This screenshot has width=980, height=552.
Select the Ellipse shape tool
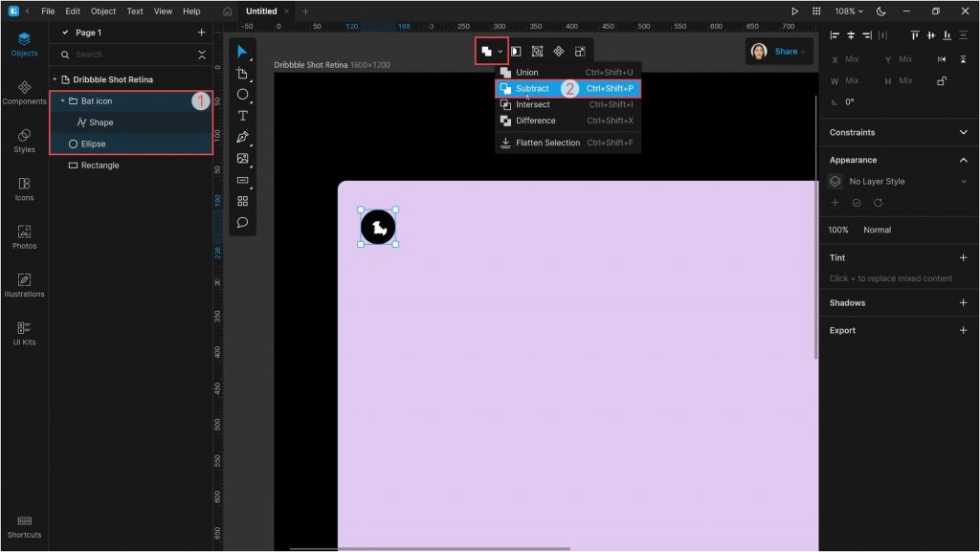(x=242, y=95)
